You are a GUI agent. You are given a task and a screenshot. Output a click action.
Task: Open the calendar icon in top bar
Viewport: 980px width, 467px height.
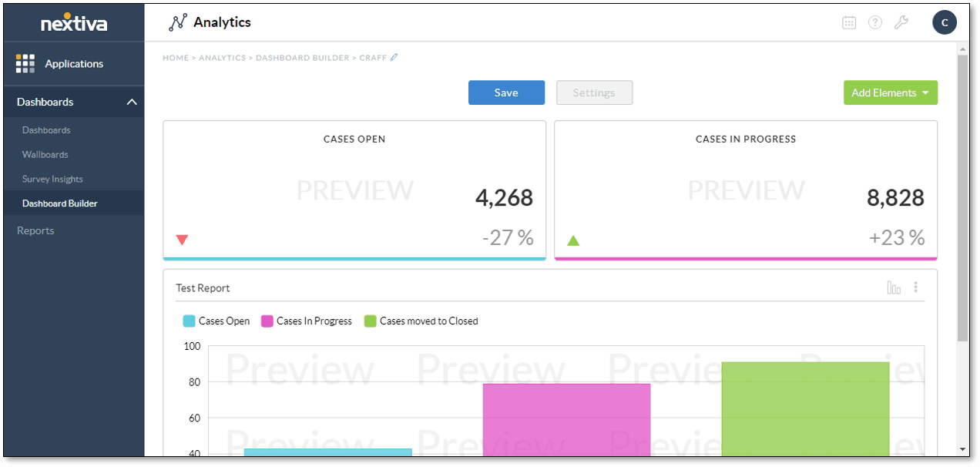tap(849, 22)
